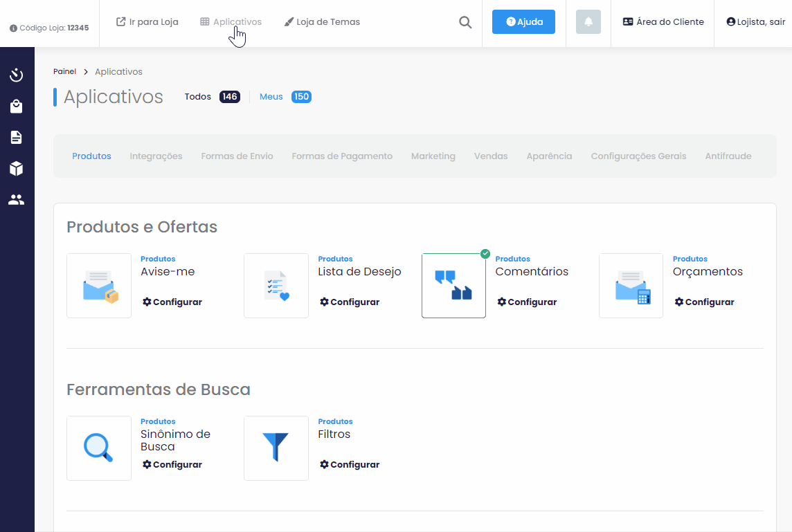Image resolution: width=792 pixels, height=532 pixels.
Task: Open the Marketing category tab
Action: pyautogui.click(x=433, y=156)
